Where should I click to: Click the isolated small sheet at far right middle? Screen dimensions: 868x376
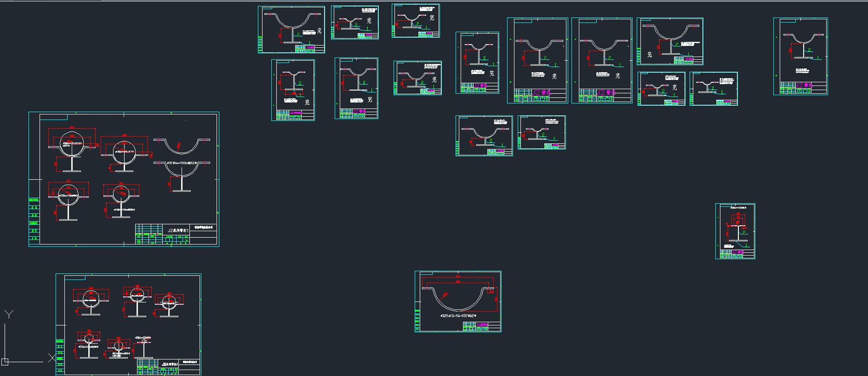[735, 231]
